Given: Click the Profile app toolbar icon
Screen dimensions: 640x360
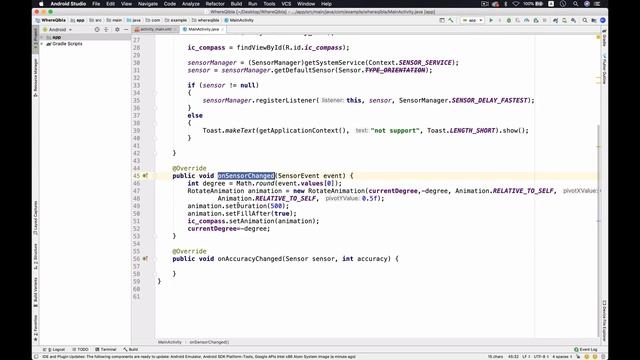Looking at the screenshot, I should (x=527, y=20).
